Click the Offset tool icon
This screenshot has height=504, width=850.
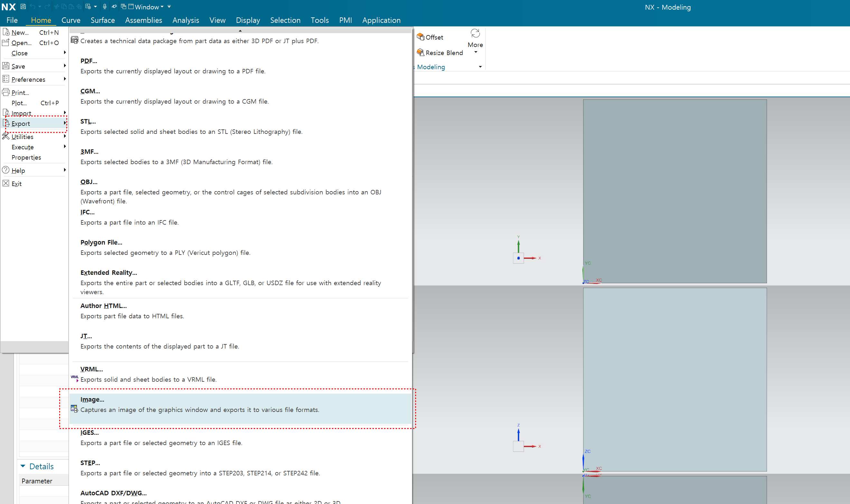point(420,37)
